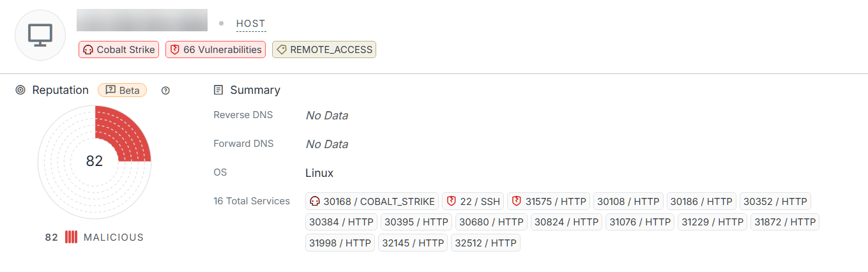
Task: Select the HOST type label
Action: [250, 24]
